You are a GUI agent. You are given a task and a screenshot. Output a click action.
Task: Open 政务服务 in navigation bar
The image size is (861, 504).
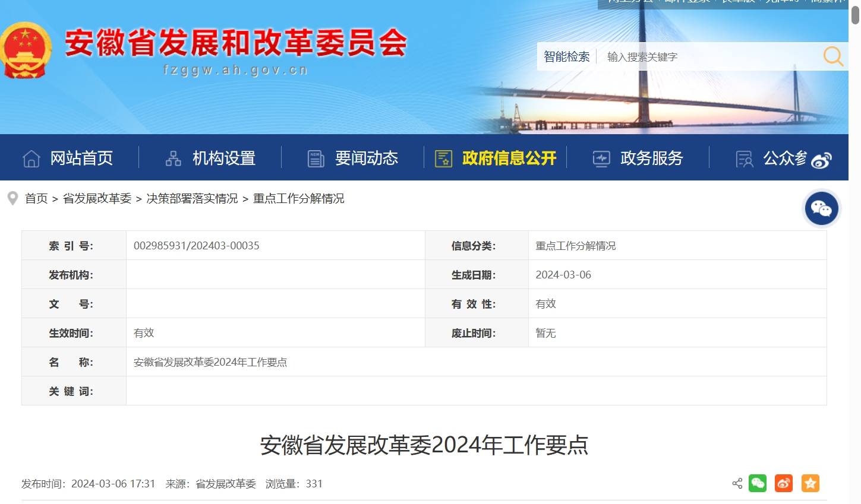click(x=651, y=158)
